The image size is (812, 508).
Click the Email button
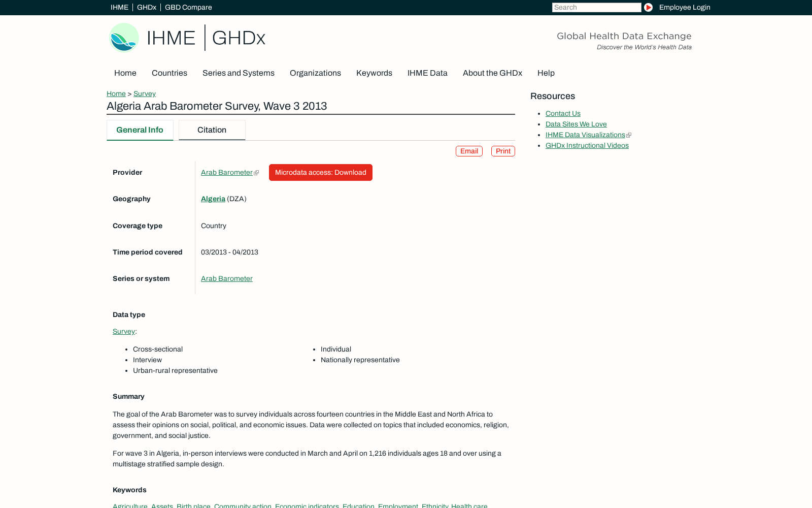[469, 151]
